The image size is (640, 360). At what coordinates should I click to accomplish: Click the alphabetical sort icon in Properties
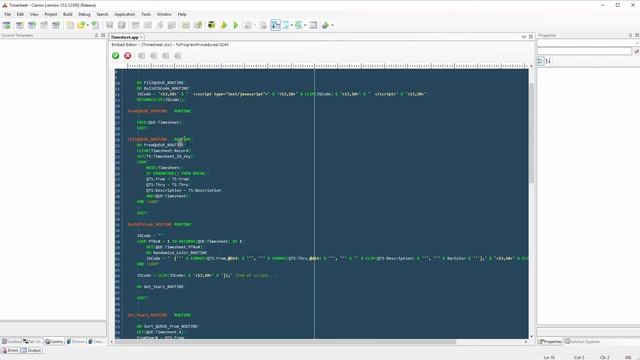coord(548,61)
